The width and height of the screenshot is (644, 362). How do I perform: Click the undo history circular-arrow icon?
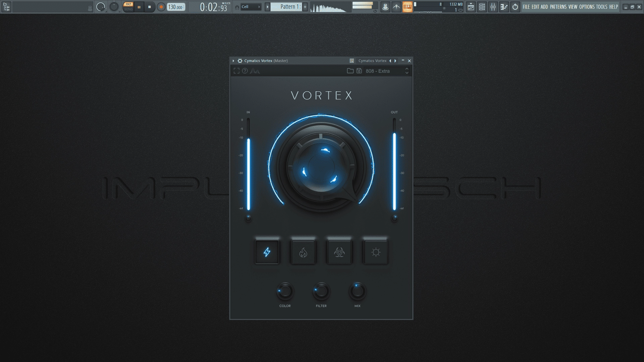pyautogui.click(x=515, y=7)
